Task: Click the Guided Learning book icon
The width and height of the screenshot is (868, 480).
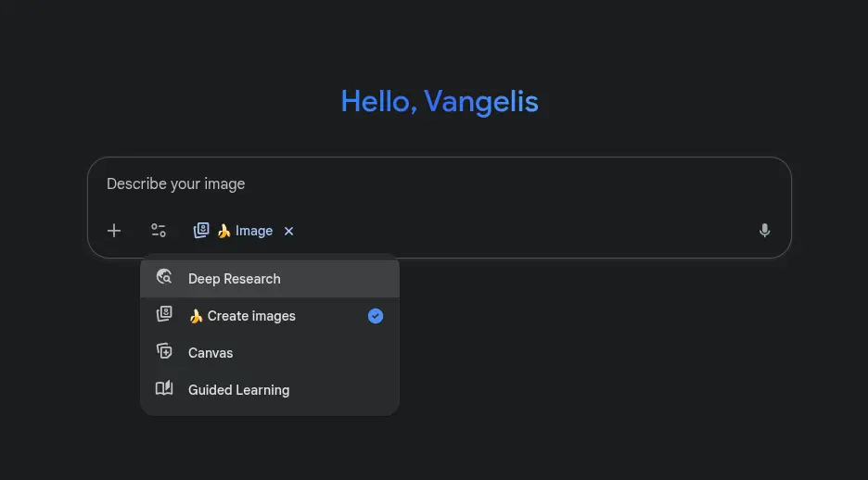Action: point(164,388)
